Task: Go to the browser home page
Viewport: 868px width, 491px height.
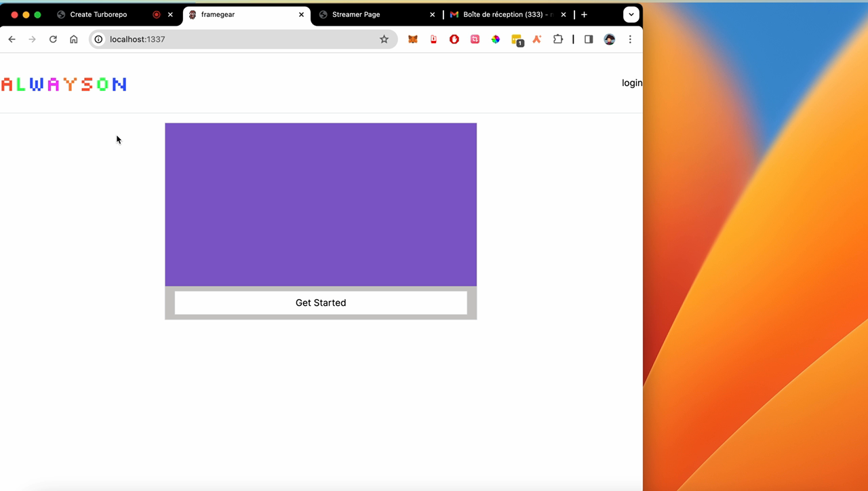Action: (x=74, y=39)
